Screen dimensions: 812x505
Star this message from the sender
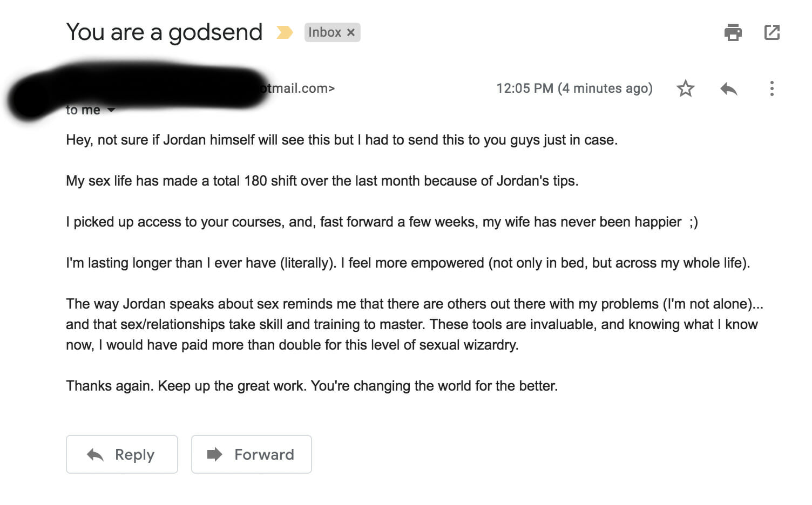685,88
